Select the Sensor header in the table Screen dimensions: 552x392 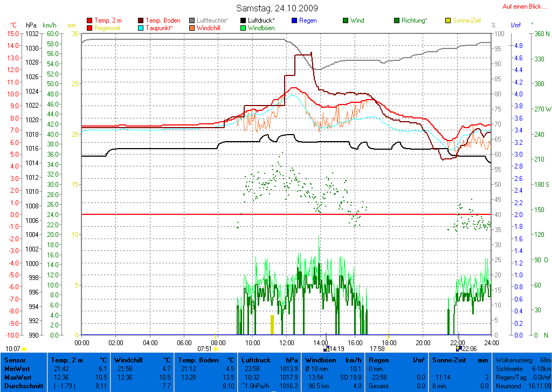coord(15,360)
